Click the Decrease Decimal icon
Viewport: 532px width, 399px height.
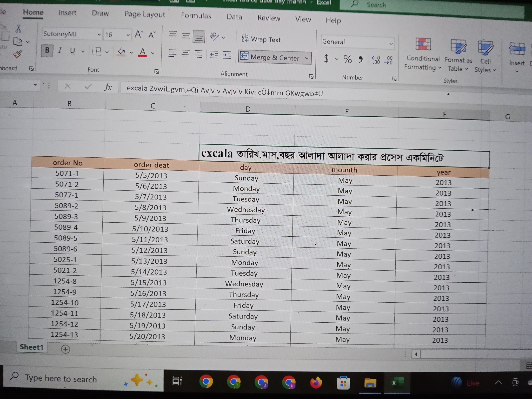pos(389,60)
